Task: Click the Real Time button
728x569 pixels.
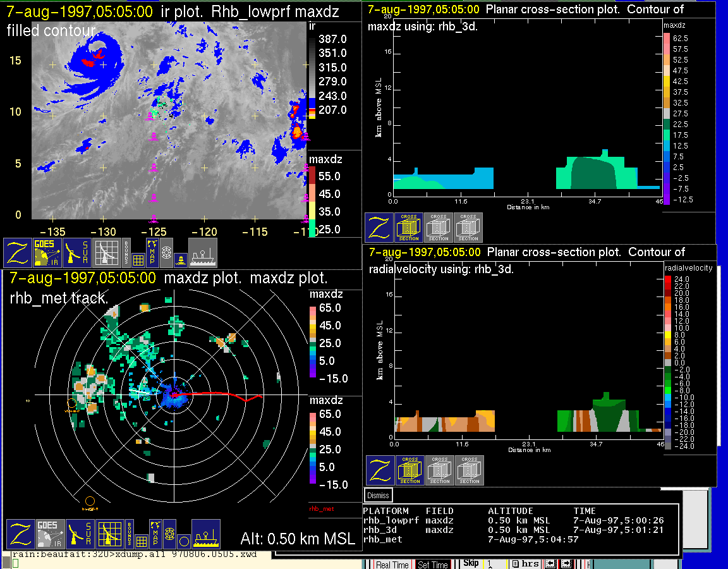Action: (392, 565)
